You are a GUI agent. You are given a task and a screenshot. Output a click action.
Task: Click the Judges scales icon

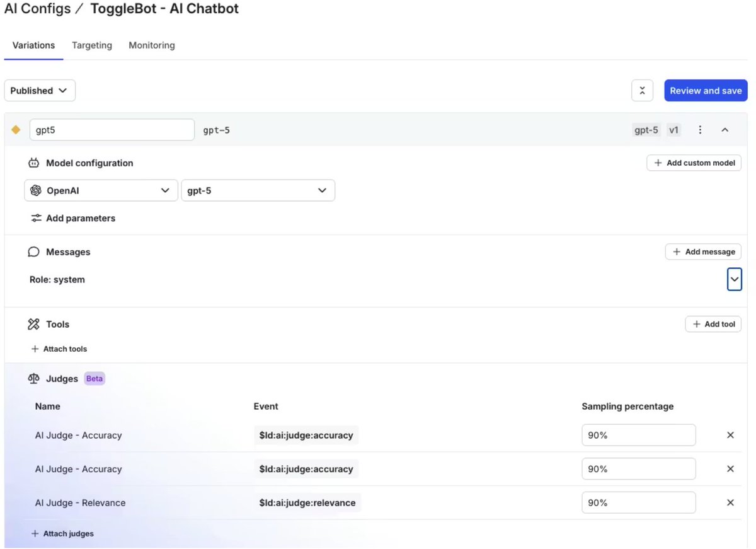[33, 379]
